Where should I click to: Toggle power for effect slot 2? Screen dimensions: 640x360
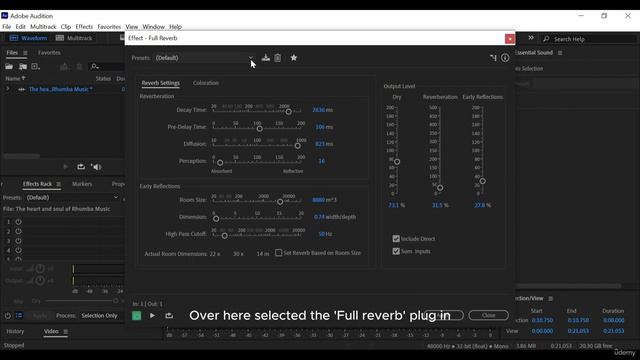coord(18,231)
